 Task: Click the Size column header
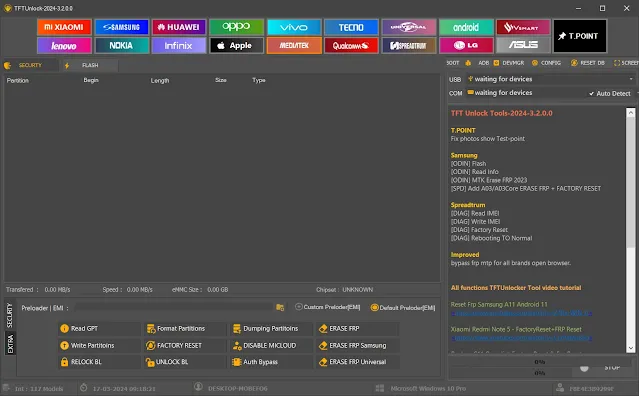click(221, 80)
